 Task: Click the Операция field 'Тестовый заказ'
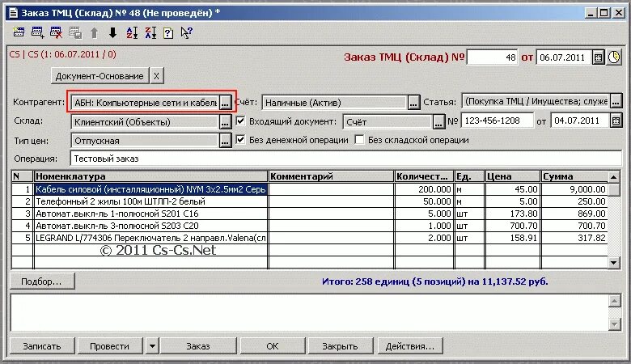pyautogui.click(x=346, y=159)
